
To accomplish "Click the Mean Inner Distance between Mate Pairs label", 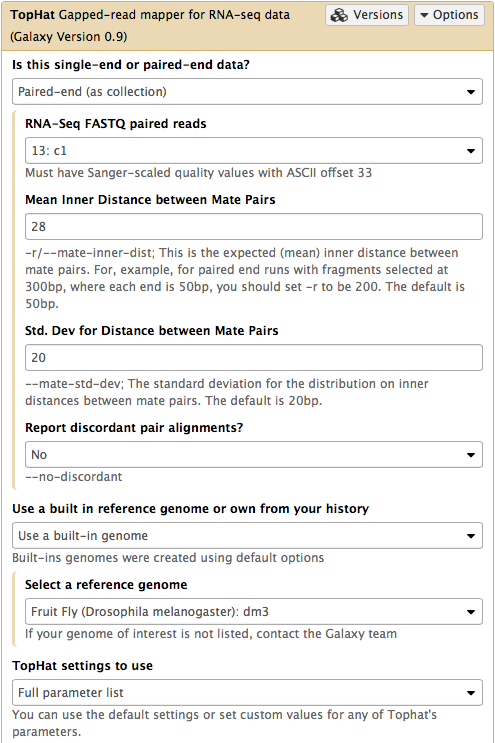I will (150, 199).
